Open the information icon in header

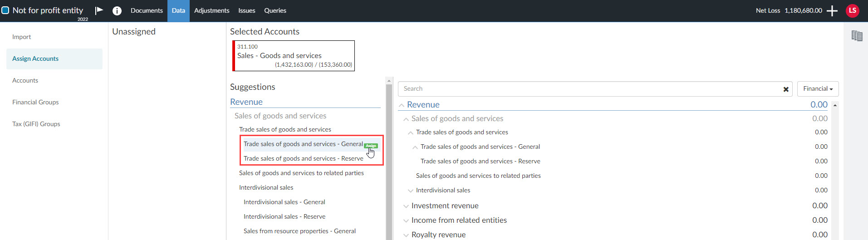tap(117, 11)
